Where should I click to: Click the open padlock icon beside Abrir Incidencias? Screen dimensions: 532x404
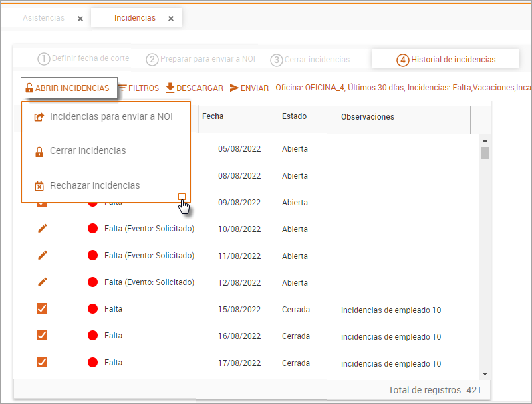click(29, 88)
